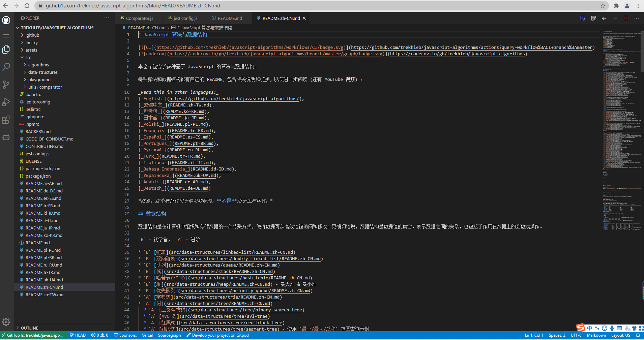Open the Extensions icon in activity bar
Viewport: 644px width, 340px height.
pos(6,120)
